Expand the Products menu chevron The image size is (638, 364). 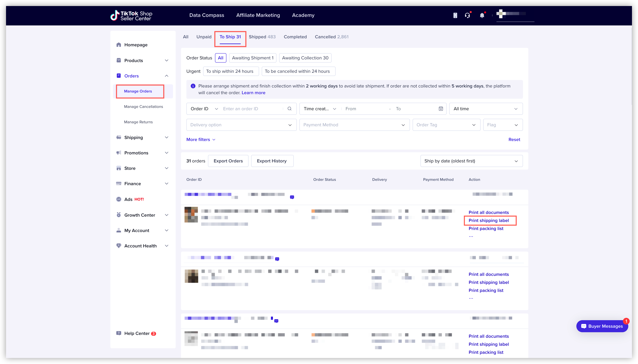click(x=167, y=60)
